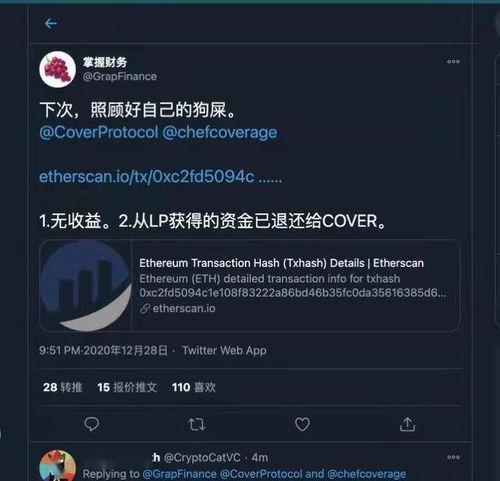
Task: Retweet using the retweet arrows icon
Action: click(x=197, y=424)
